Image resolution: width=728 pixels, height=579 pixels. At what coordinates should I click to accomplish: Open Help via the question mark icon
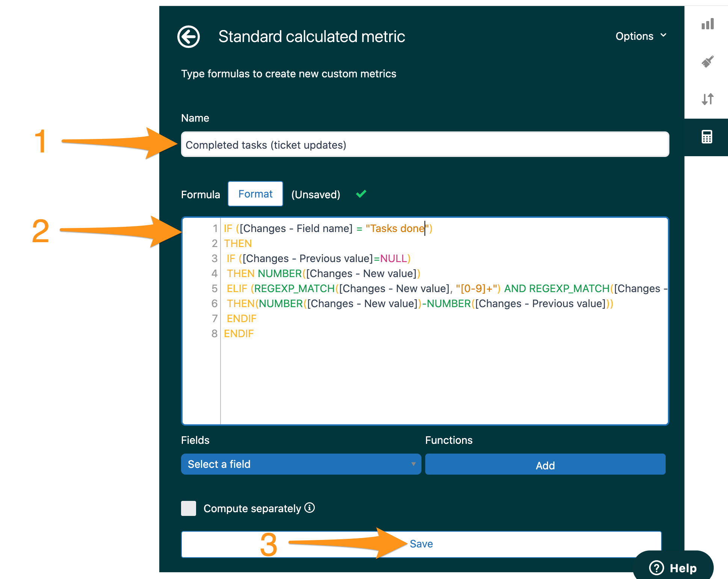click(657, 568)
